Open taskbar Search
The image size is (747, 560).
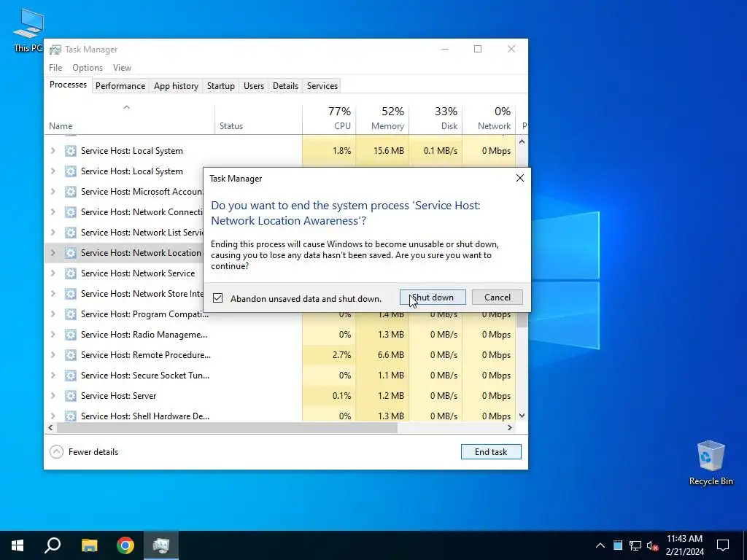53,545
